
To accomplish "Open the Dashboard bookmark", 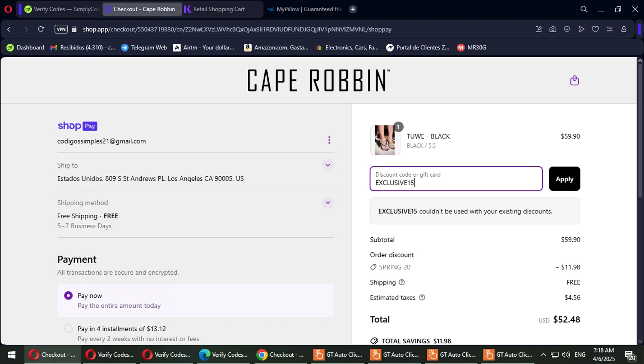I will (25, 48).
